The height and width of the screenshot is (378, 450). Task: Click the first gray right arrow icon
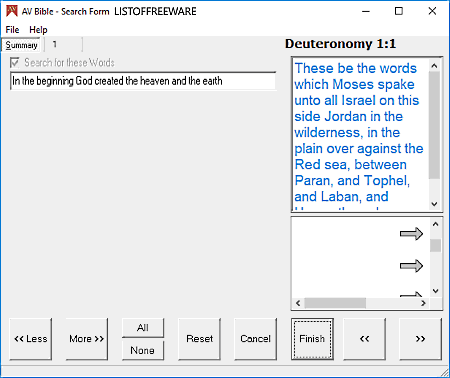[411, 233]
